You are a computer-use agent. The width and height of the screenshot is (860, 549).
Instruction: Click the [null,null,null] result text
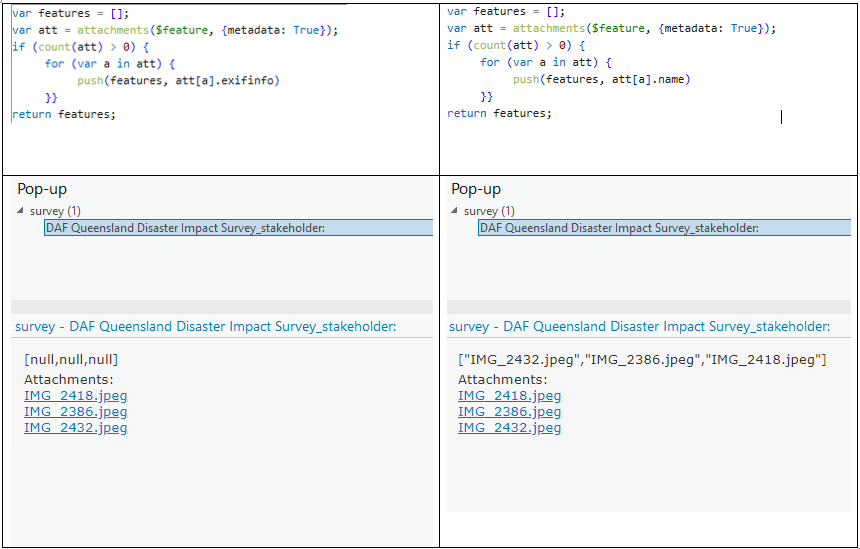click(71, 360)
